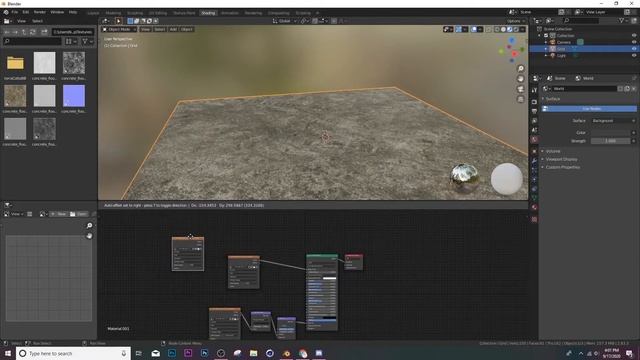Expand the Volume panel
Screen dimensions: 640x360
coord(553,151)
